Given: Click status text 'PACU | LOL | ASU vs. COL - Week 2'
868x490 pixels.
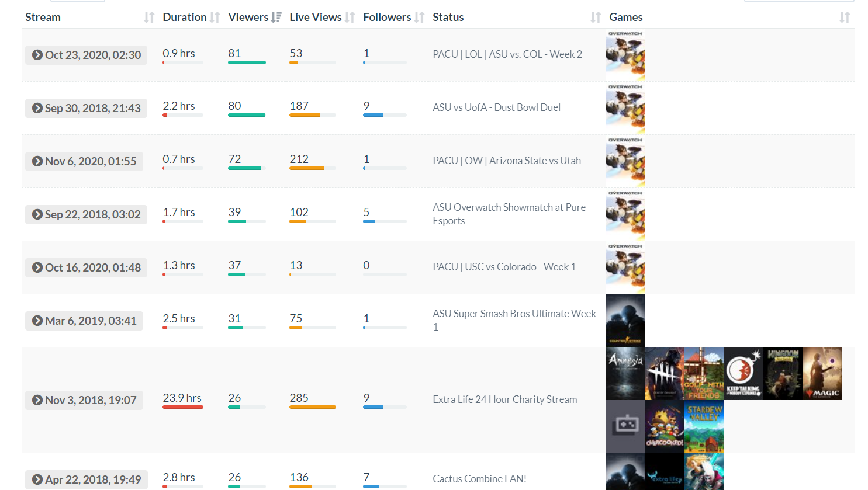Looking at the screenshot, I should click(507, 54).
